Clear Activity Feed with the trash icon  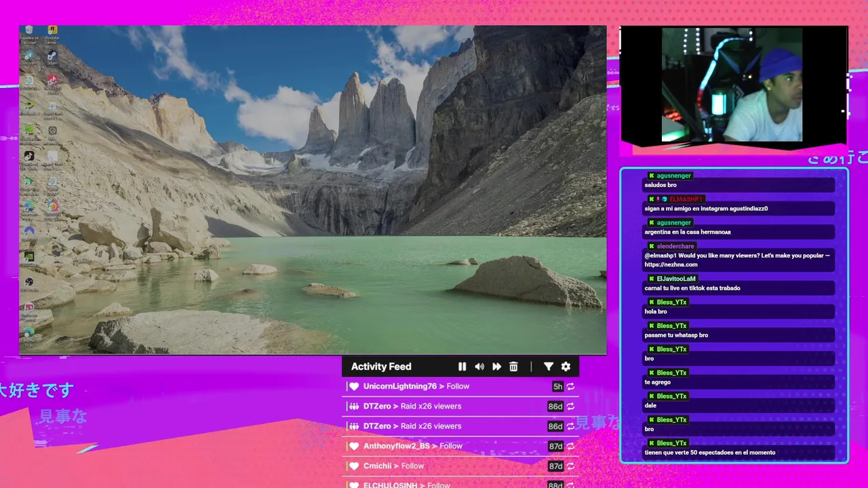(513, 367)
